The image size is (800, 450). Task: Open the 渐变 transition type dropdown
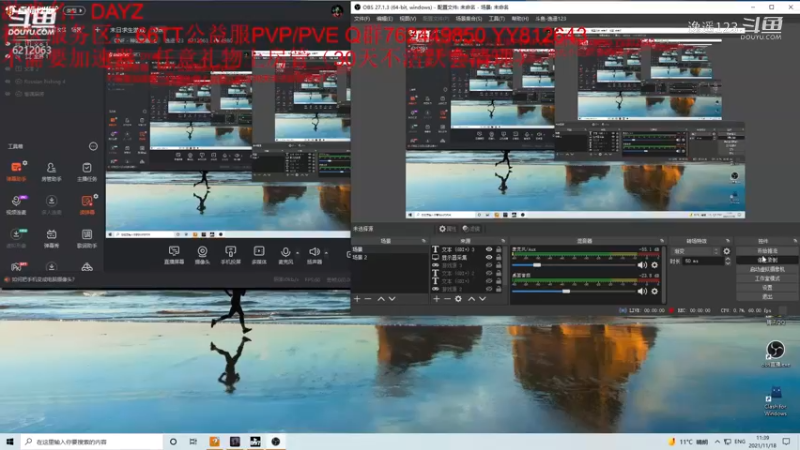click(x=696, y=251)
